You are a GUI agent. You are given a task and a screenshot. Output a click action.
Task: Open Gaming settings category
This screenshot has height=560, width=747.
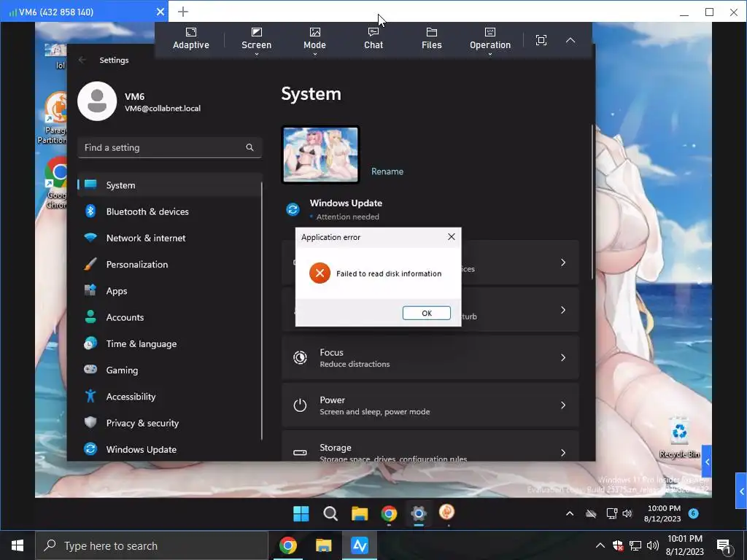click(x=169, y=370)
